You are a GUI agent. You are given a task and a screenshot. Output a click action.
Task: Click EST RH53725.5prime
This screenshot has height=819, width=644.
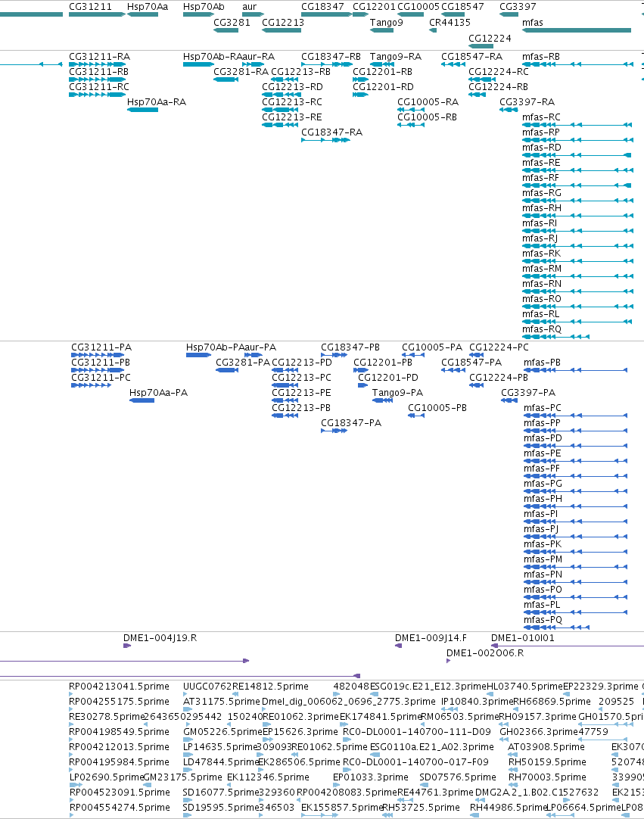point(421,808)
